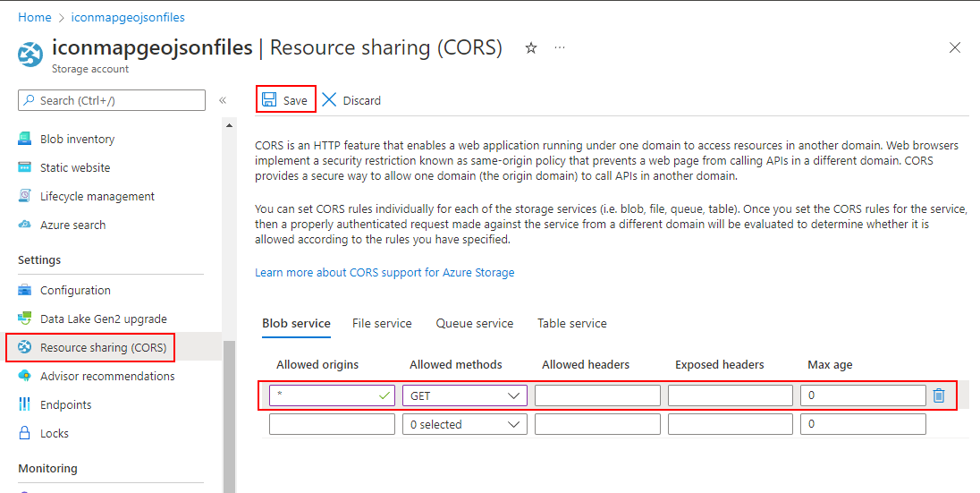Switch to Queue service tab
980x493 pixels.
pyautogui.click(x=475, y=324)
